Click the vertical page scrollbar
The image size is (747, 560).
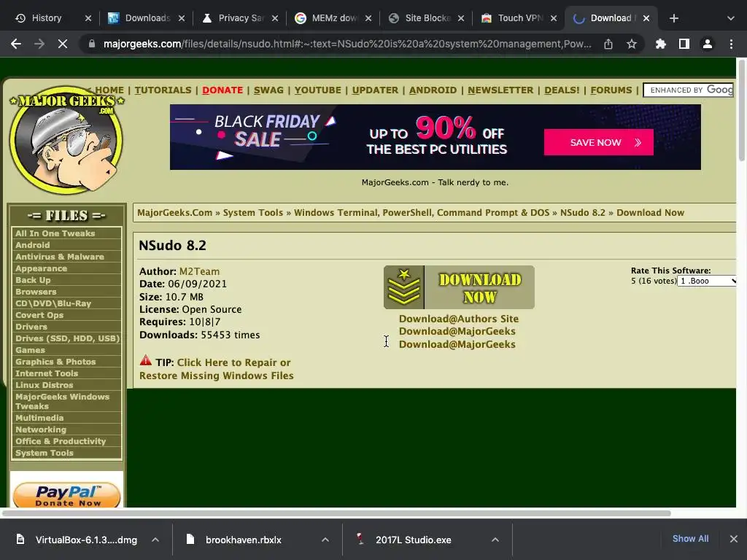[742, 111]
